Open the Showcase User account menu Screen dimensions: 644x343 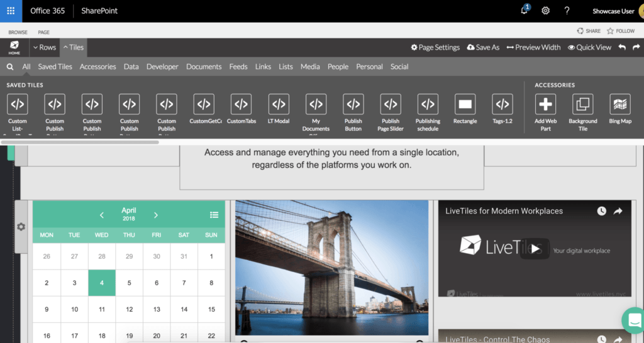[613, 11]
